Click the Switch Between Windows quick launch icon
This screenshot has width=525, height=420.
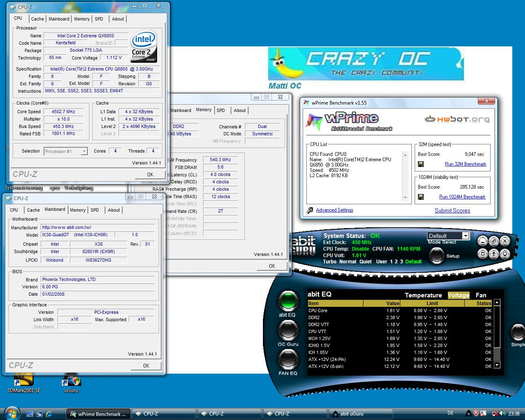point(39,414)
